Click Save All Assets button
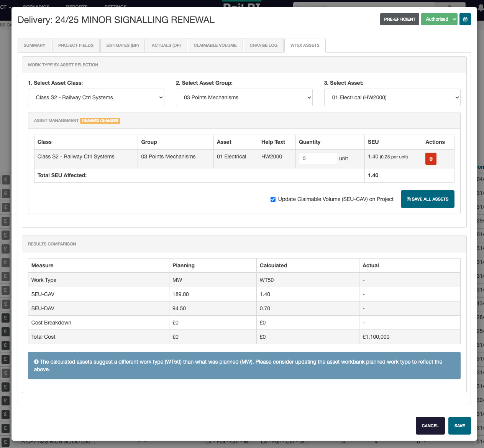This screenshot has width=484, height=448. pyautogui.click(x=427, y=199)
